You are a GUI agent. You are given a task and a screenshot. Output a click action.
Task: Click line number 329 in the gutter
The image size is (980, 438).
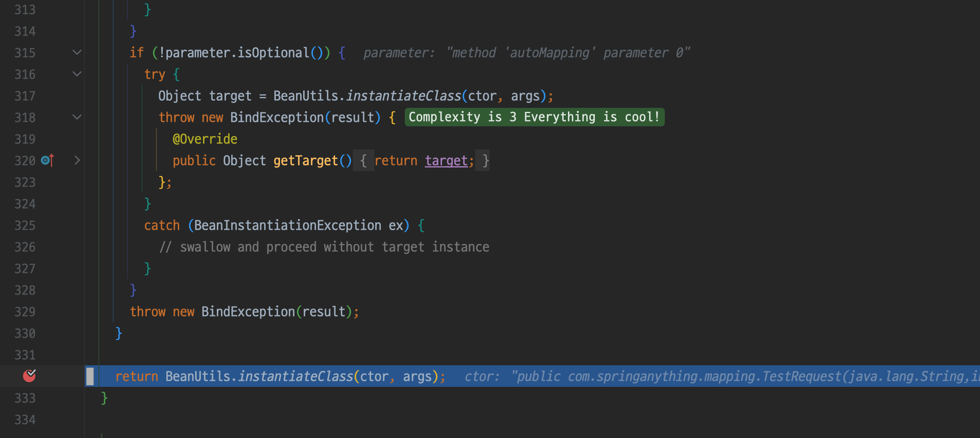coord(25,312)
